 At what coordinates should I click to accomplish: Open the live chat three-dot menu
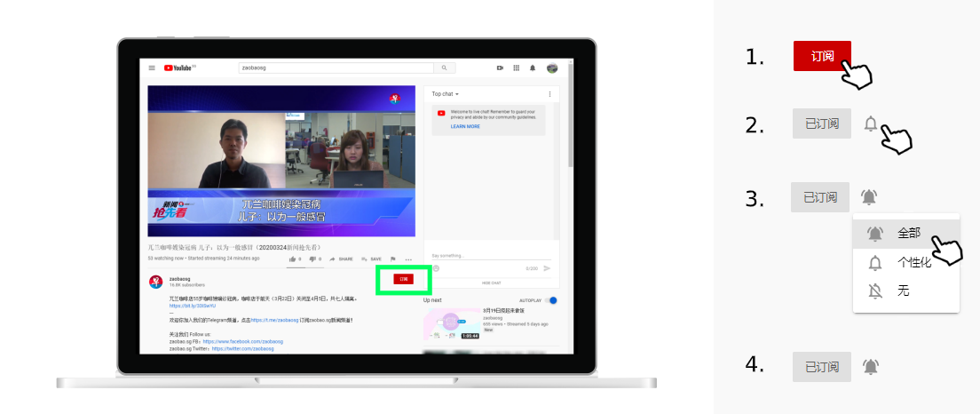point(550,94)
